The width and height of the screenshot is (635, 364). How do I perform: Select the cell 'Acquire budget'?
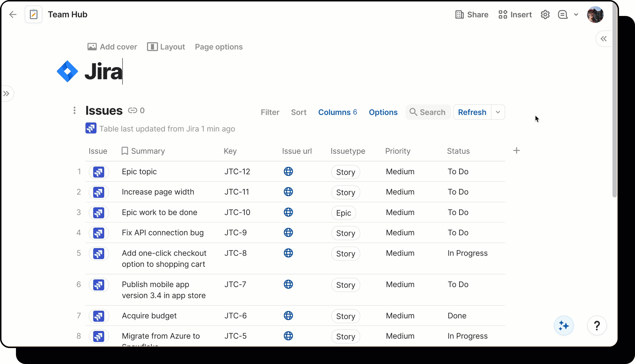[149, 315]
